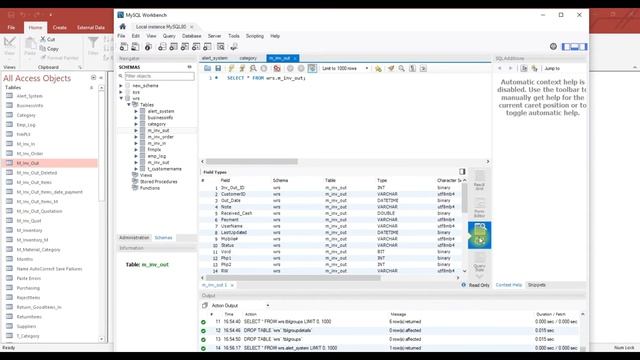Screen dimensions: 640x360
Task: Click the create new view toolbar icon
Action: pos(185,47)
